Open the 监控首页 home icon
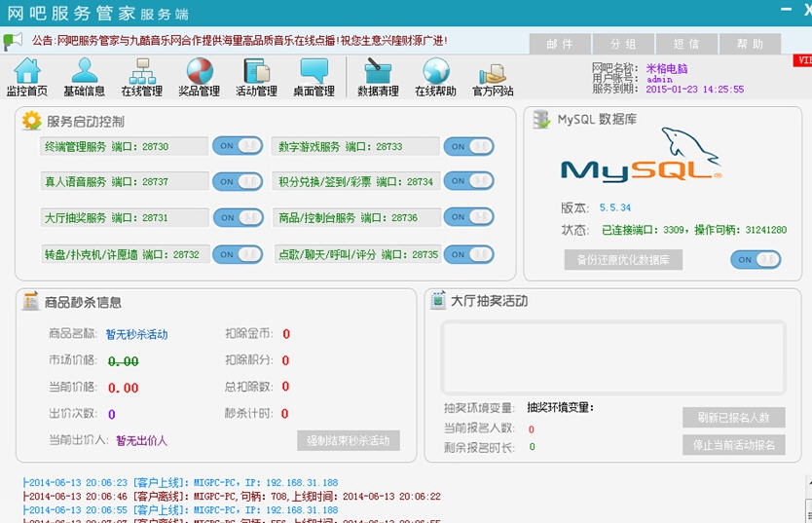 click(x=27, y=77)
